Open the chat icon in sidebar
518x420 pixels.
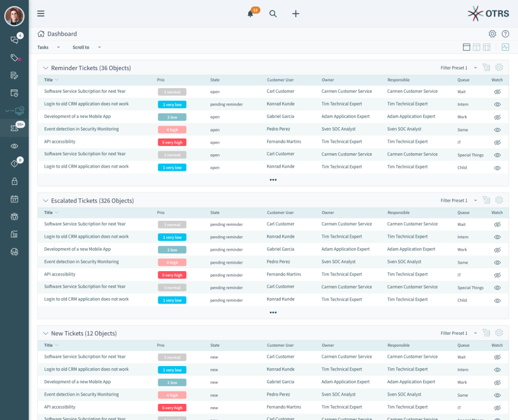15,40
